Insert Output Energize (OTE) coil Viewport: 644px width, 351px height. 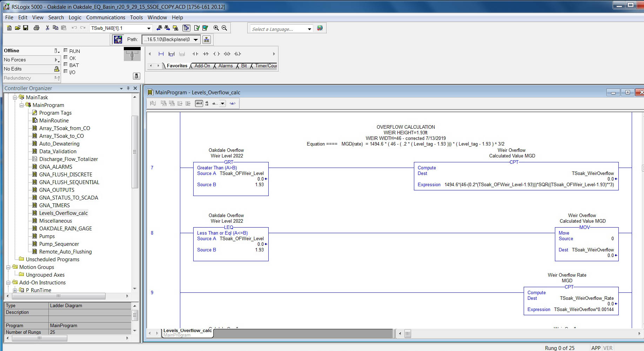(x=217, y=54)
